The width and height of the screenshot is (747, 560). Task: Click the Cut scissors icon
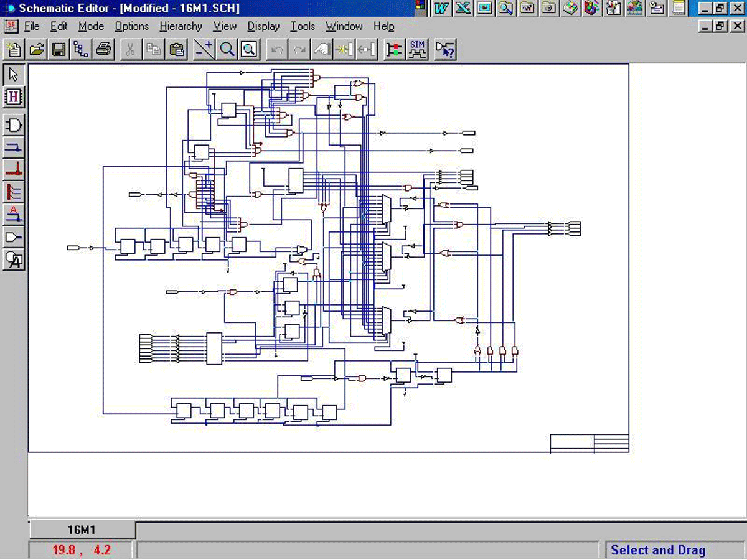click(130, 49)
